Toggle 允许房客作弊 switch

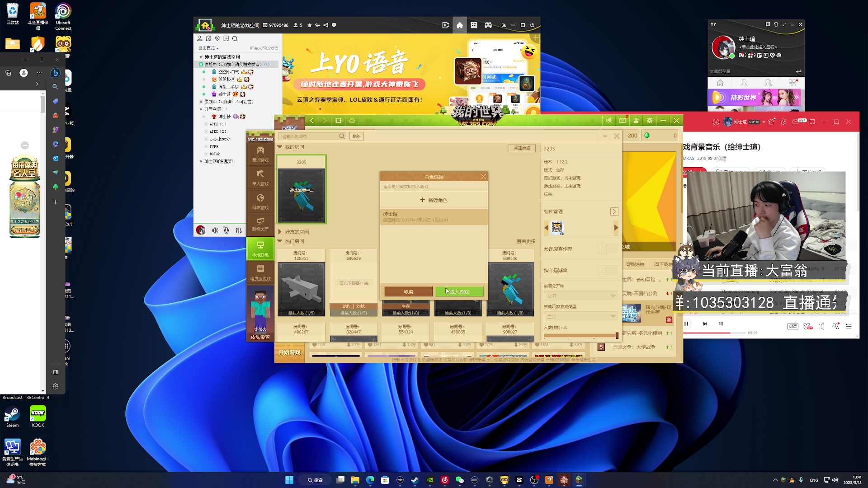607,249
